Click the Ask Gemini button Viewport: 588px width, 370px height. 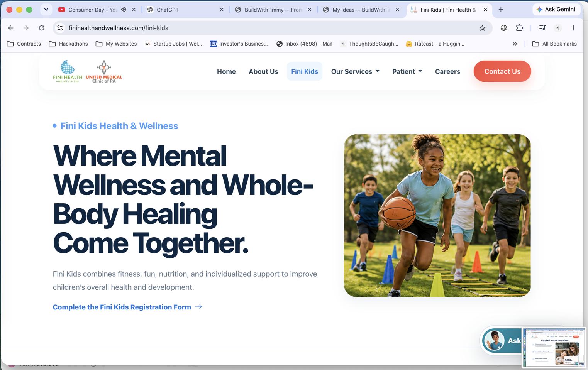click(x=556, y=9)
